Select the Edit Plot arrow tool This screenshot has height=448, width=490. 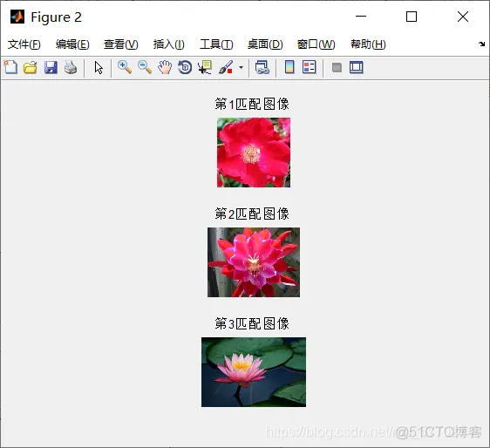(x=99, y=67)
